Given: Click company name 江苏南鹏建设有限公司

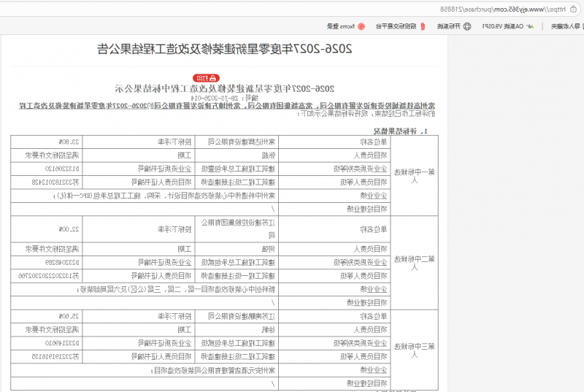Looking at the screenshot, I should click(242, 316).
